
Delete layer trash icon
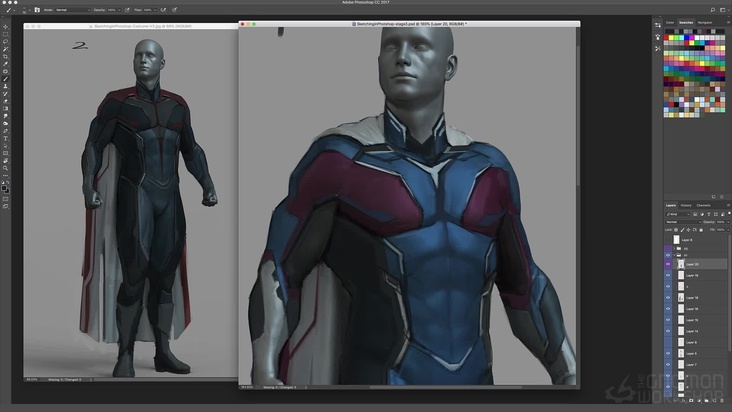[722, 400]
